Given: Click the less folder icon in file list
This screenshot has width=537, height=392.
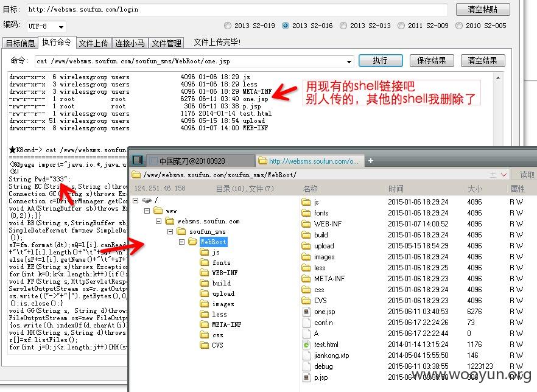Looking at the screenshot, I should [x=306, y=268].
